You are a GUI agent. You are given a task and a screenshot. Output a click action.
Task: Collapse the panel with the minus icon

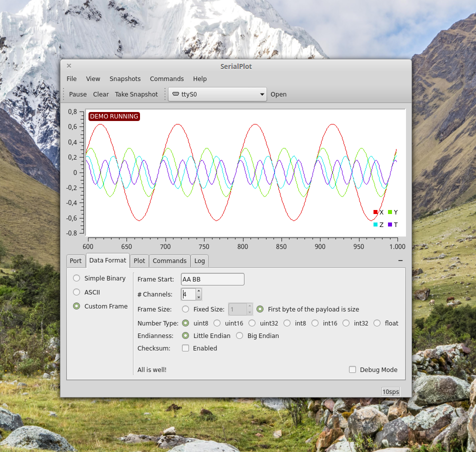[x=400, y=260]
